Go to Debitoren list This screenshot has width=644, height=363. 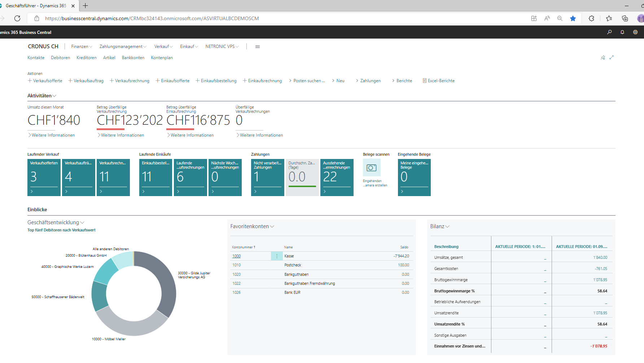click(60, 58)
